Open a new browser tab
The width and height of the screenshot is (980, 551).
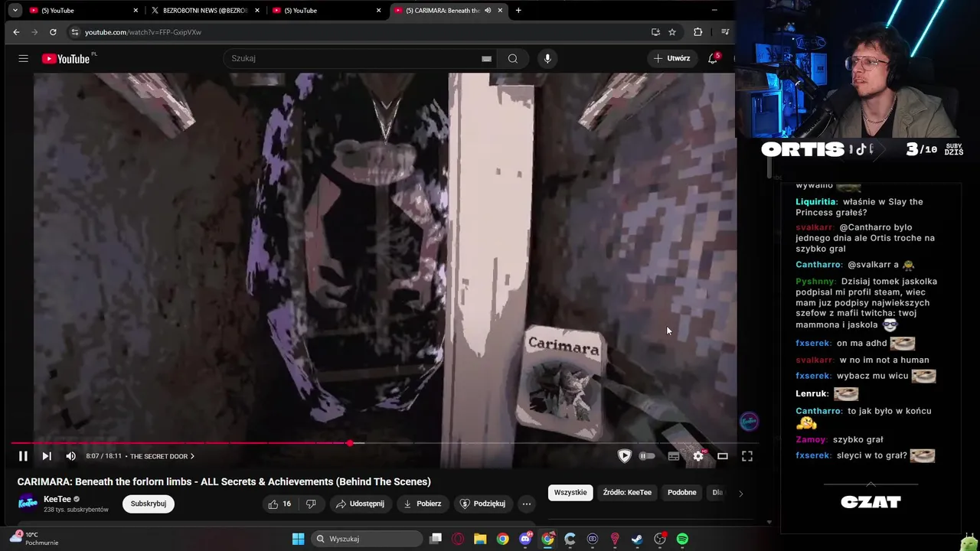518,11
